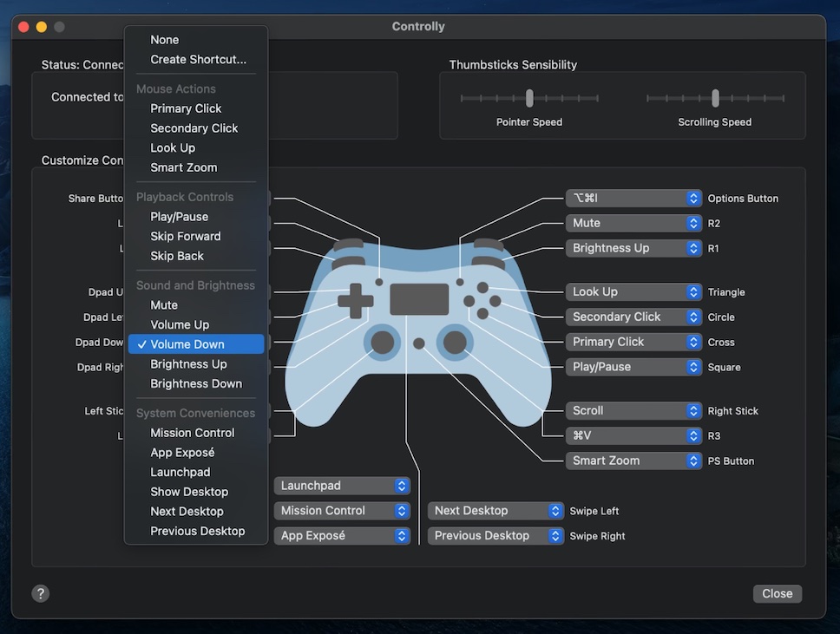Click the touchpad on the controller diagram

419,299
